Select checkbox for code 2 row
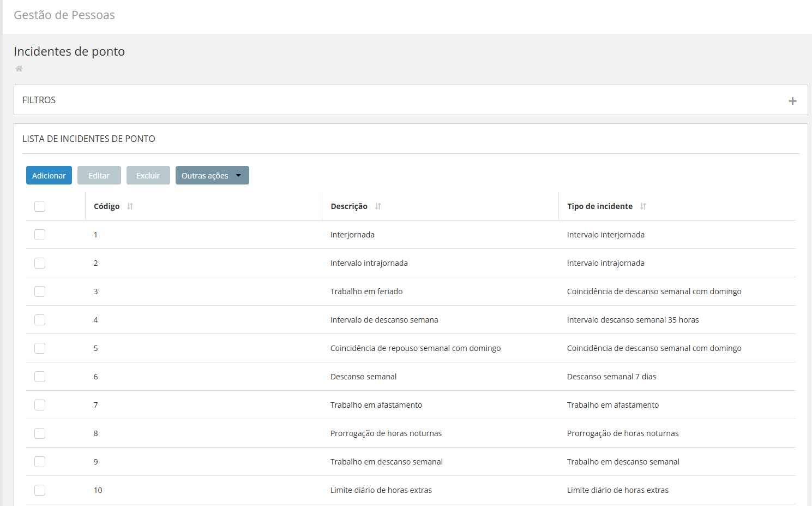812x506 pixels. click(40, 263)
